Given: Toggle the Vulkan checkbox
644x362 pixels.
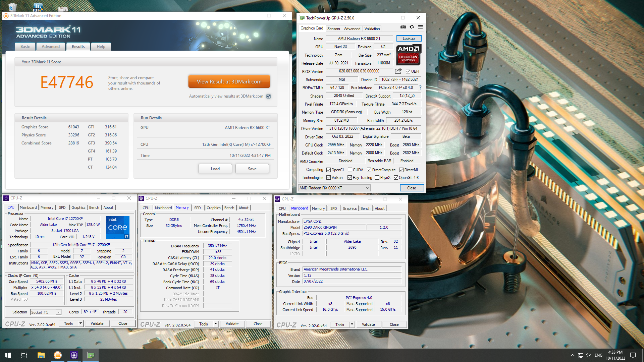Looking at the screenshot, I should (329, 178).
